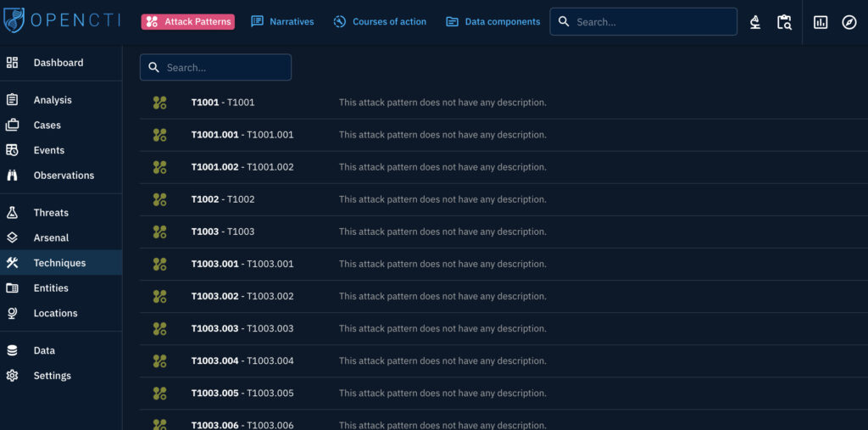Open Dashboard from the sidebar
The width and height of the screenshot is (868, 430).
[58, 63]
